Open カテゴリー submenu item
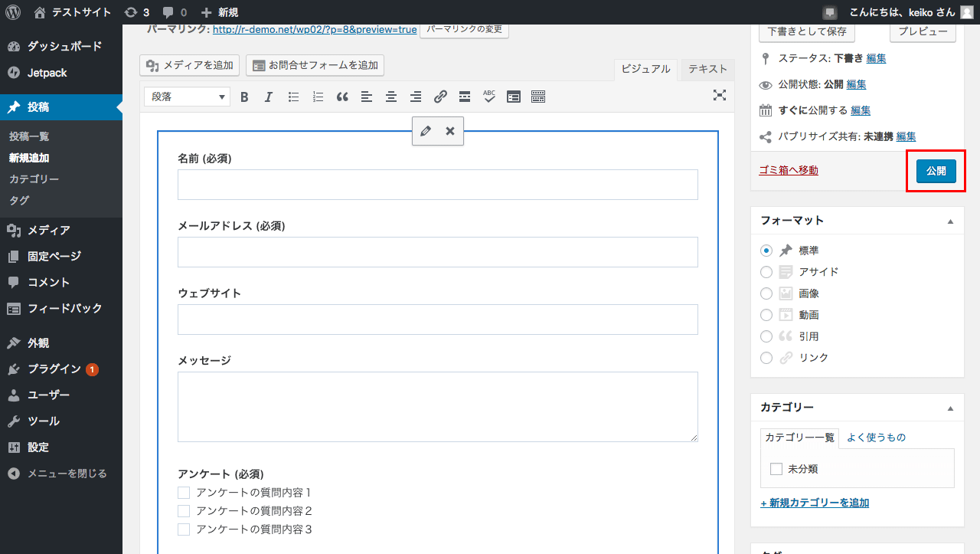Screen dimensions: 980x554 click(34, 179)
